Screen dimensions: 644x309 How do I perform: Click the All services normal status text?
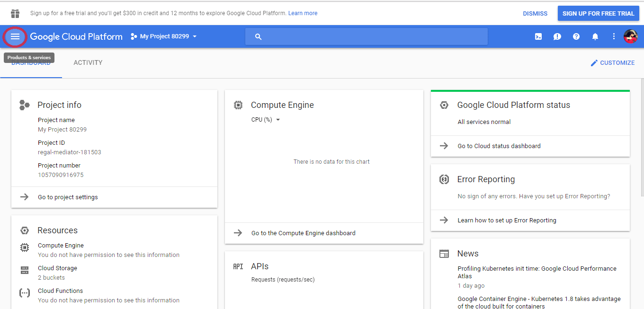pos(484,122)
